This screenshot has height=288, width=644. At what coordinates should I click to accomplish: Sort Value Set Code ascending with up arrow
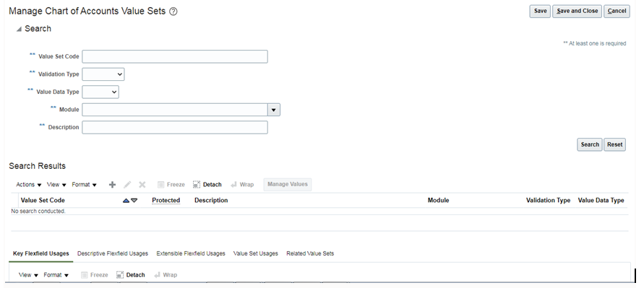pos(126,201)
